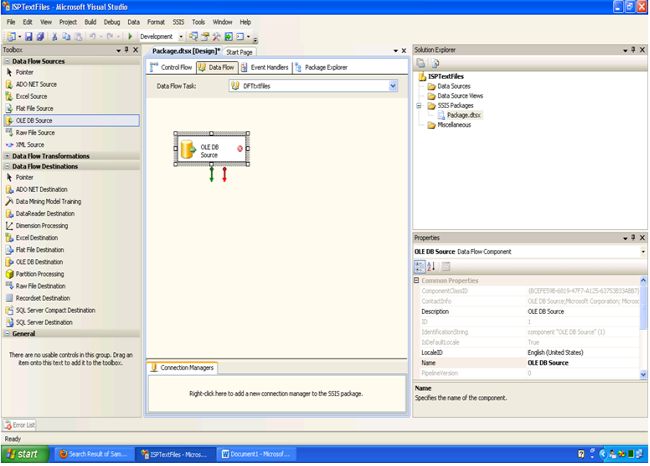Click the Alphabetical sort button in Properties
This screenshot has width=650, height=466.
(x=431, y=267)
